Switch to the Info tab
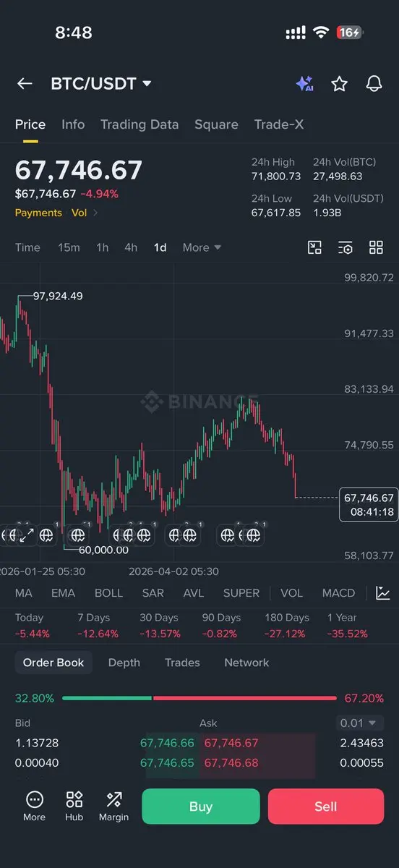The image size is (399, 868). point(73,124)
